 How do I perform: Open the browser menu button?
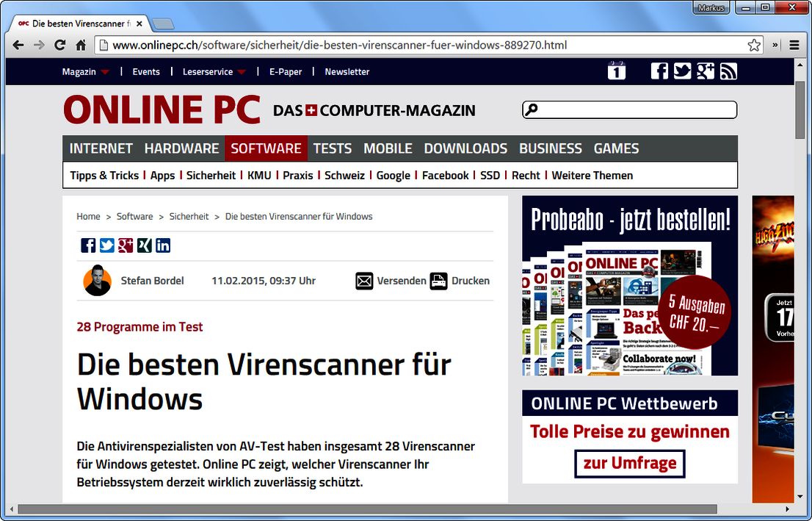[x=794, y=45]
